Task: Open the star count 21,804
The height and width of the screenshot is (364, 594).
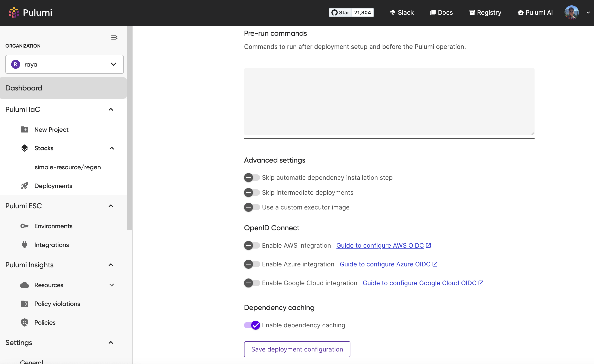Action: coord(362,13)
